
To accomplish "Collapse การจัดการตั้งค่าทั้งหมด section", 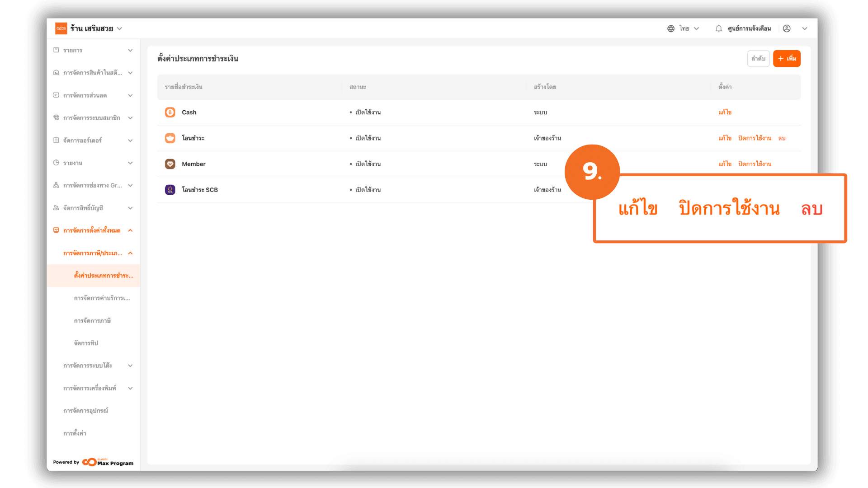I will coord(130,230).
